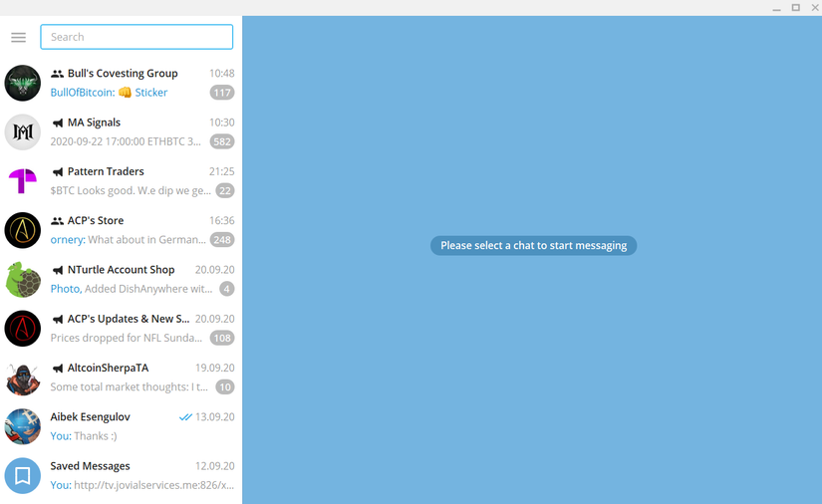The width and height of the screenshot is (822, 504).
Task: Open the Saved Messages bookmark icon
Action: point(23,476)
